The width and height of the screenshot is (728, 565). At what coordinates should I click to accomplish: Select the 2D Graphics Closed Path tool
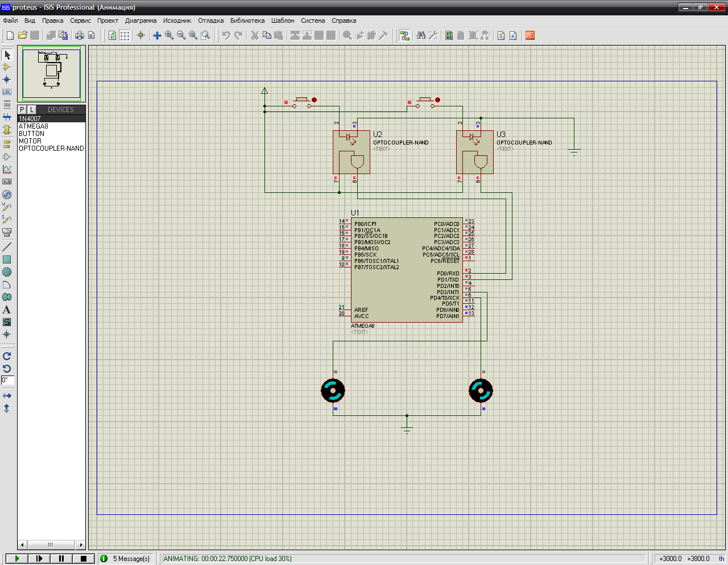point(7,297)
